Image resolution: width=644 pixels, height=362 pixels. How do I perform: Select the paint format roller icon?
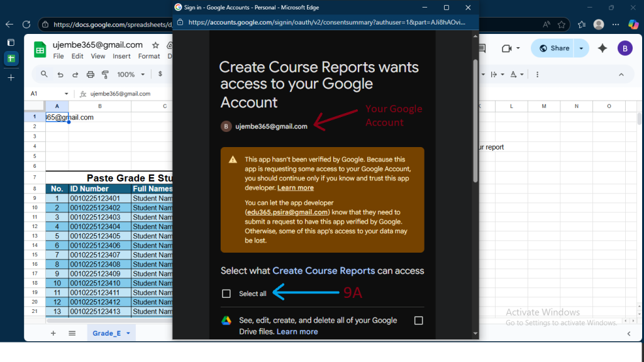(105, 74)
